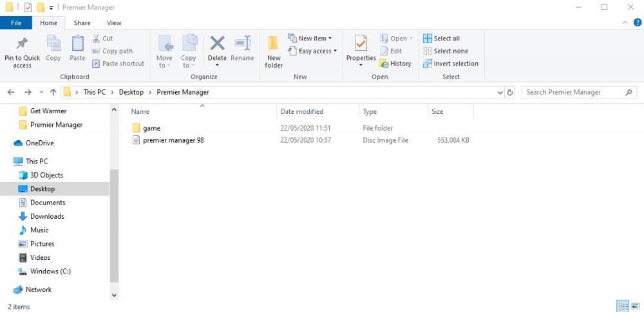
Task: Open 3D Objects in sidebar
Action: [x=41, y=175]
